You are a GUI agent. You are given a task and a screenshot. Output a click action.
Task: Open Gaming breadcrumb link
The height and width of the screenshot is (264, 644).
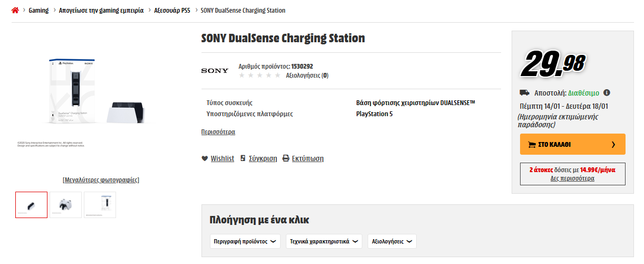tap(39, 11)
